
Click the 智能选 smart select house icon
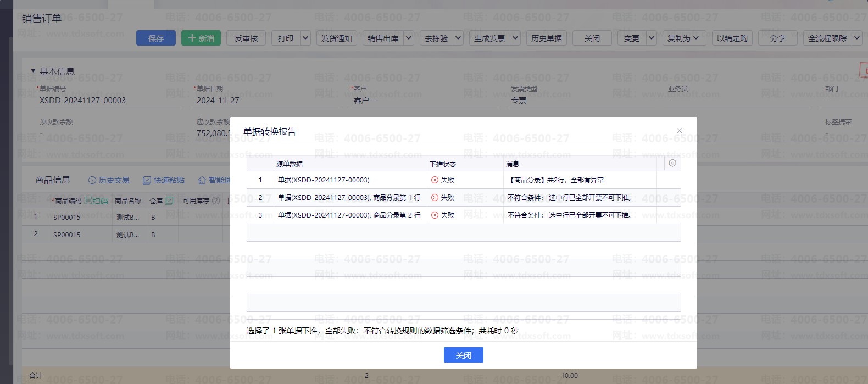pos(202,180)
